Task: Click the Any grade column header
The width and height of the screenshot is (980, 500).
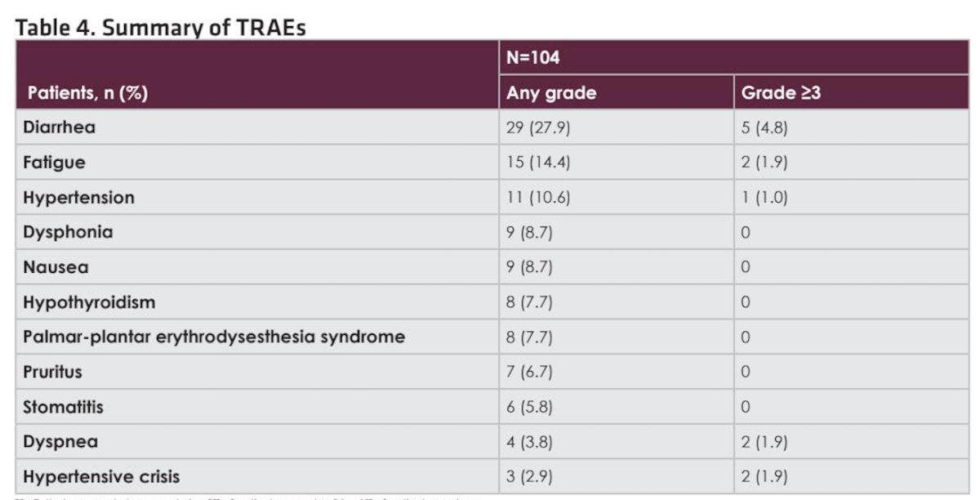Action: [551, 93]
